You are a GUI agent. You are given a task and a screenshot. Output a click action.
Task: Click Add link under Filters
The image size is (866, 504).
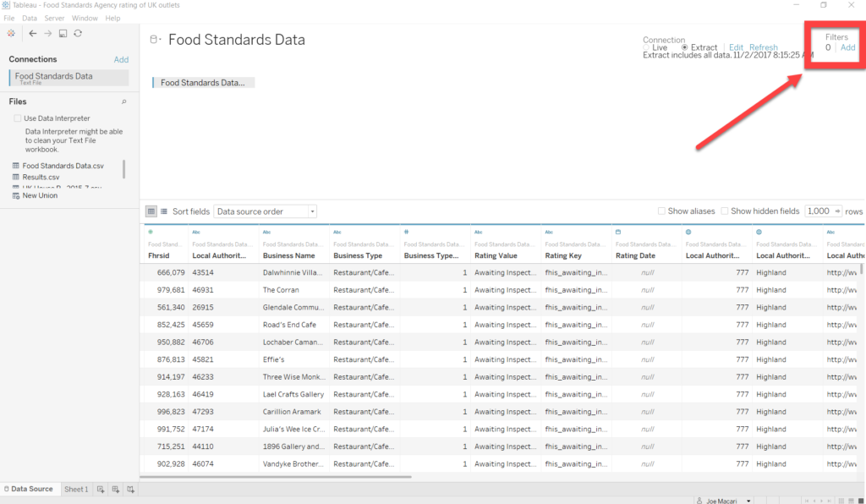point(847,47)
